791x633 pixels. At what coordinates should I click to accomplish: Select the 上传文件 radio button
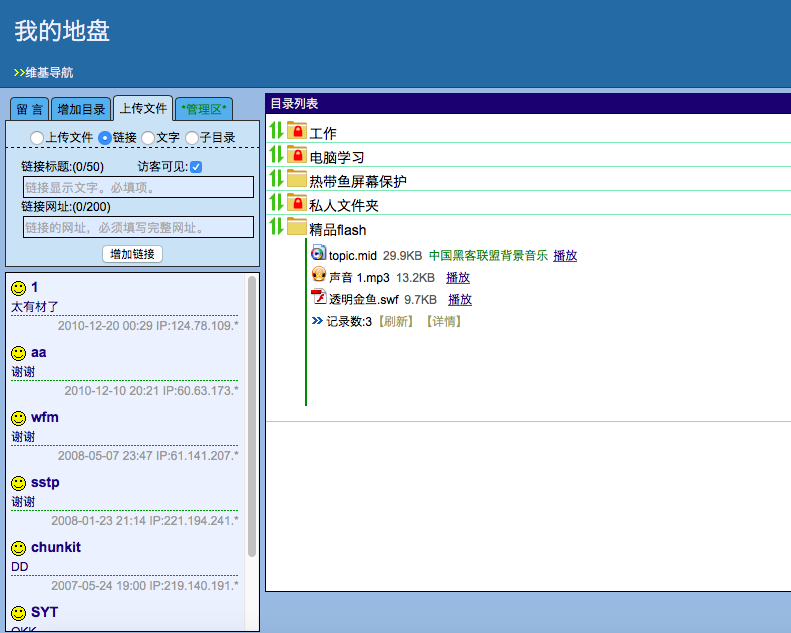[37, 137]
